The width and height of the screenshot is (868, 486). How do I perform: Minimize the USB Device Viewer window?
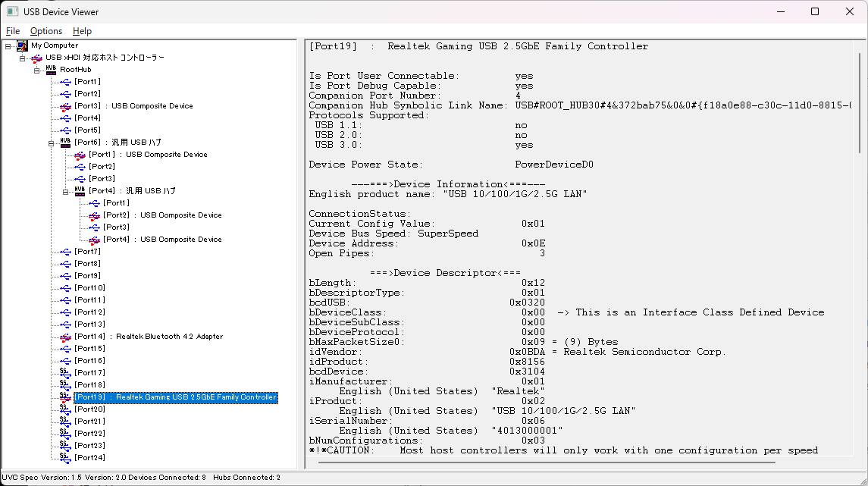(x=781, y=11)
